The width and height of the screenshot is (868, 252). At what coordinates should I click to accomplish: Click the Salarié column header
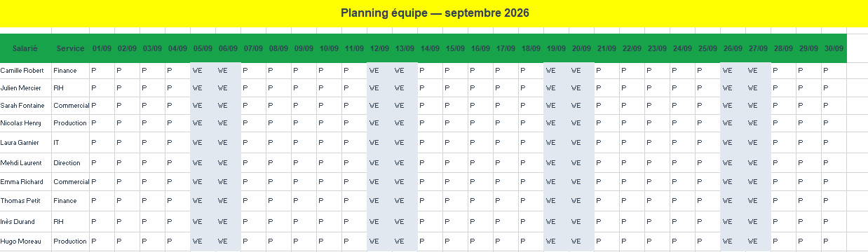25,48
